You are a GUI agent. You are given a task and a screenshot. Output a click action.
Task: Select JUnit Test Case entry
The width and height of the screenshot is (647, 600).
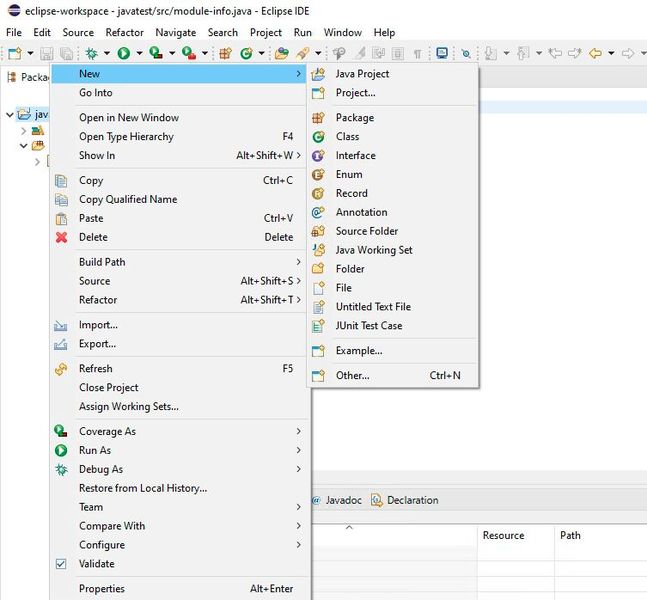click(393, 326)
